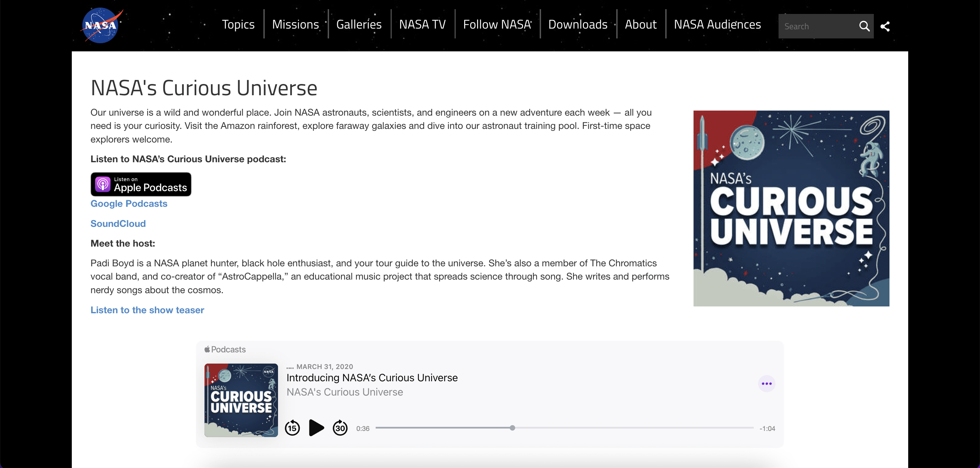Open the share icon in header

pyautogui.click(x=885, y=26)
